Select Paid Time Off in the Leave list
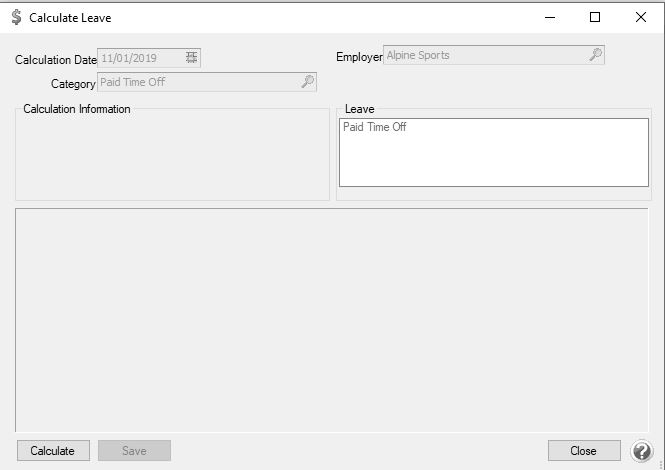 (x=375, y=127)
